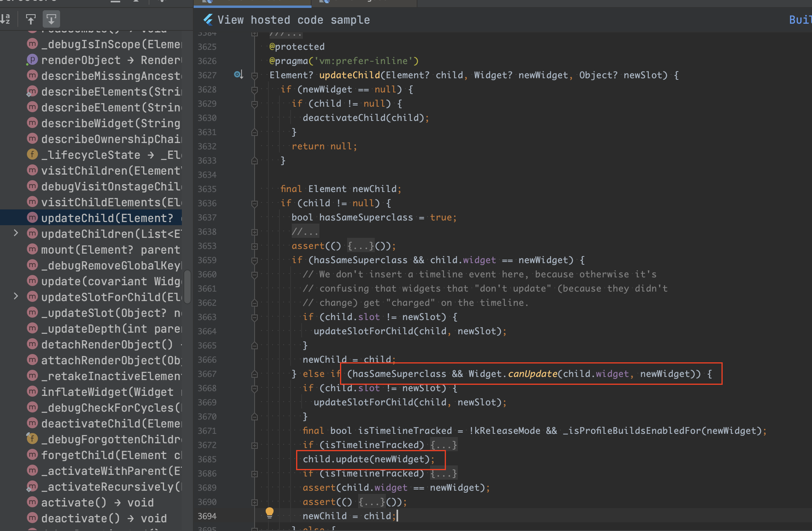The width and height of the screenshot is (812, 531).
Task: Click the field icon of _debugForgottenChildren
Action: click(32, 439)
